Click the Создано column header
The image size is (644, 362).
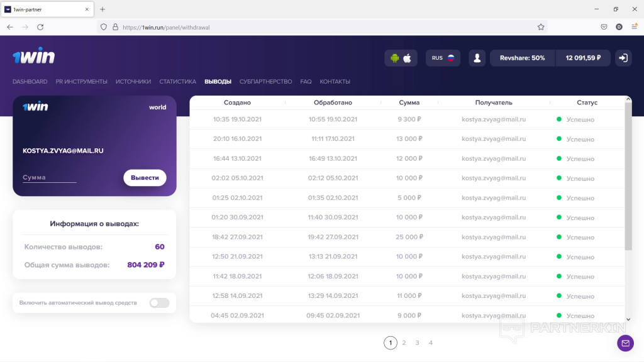[x=237, y=102]
